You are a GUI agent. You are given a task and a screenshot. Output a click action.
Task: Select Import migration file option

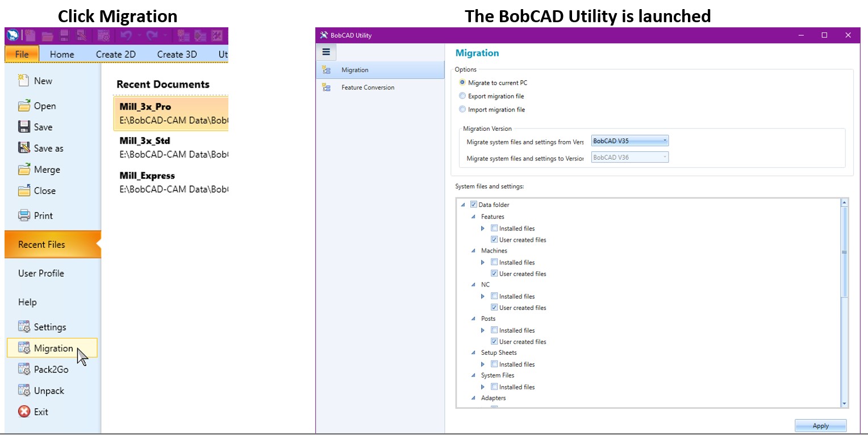click(462, 109)
